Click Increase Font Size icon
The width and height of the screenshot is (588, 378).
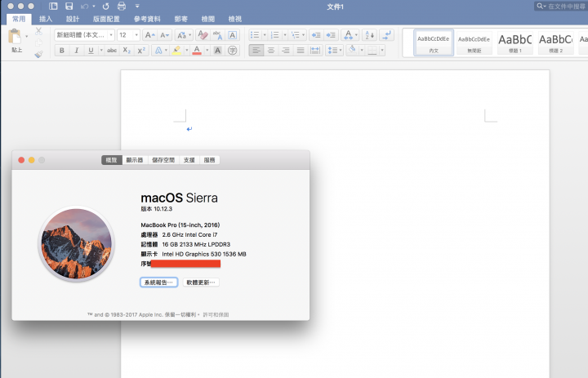[x=150, y=35]
